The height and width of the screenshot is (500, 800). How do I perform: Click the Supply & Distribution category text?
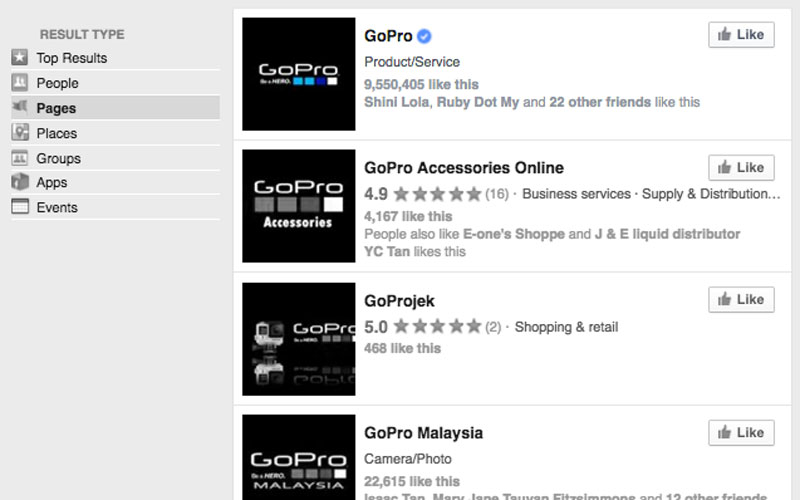tap(711, 194)
